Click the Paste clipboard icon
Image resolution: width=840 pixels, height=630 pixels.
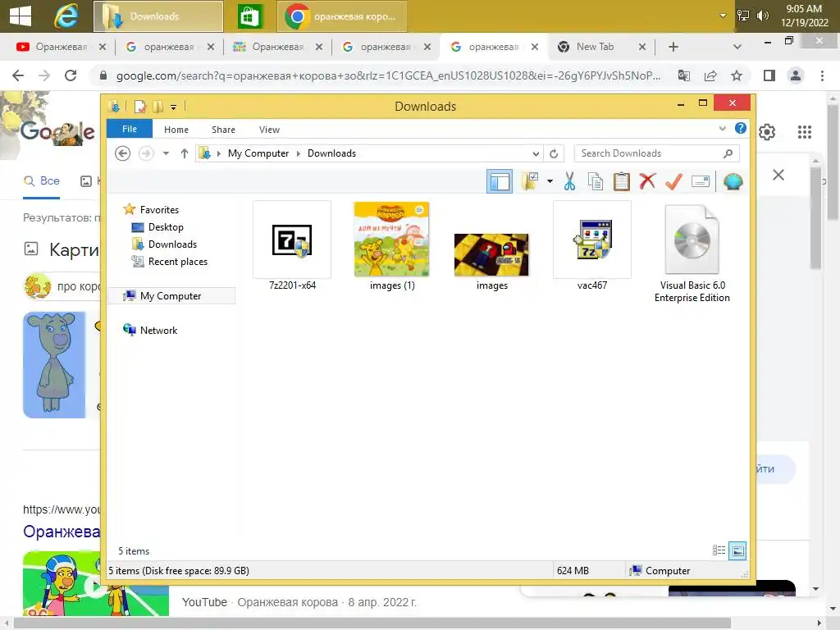tap(622, 181)
